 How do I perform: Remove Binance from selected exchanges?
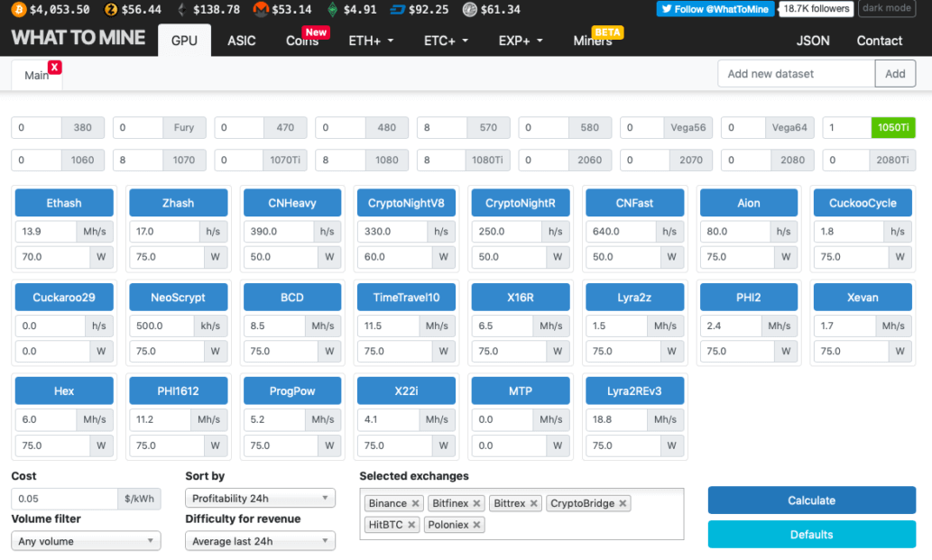pyautogui.click(x=416, y=503)
